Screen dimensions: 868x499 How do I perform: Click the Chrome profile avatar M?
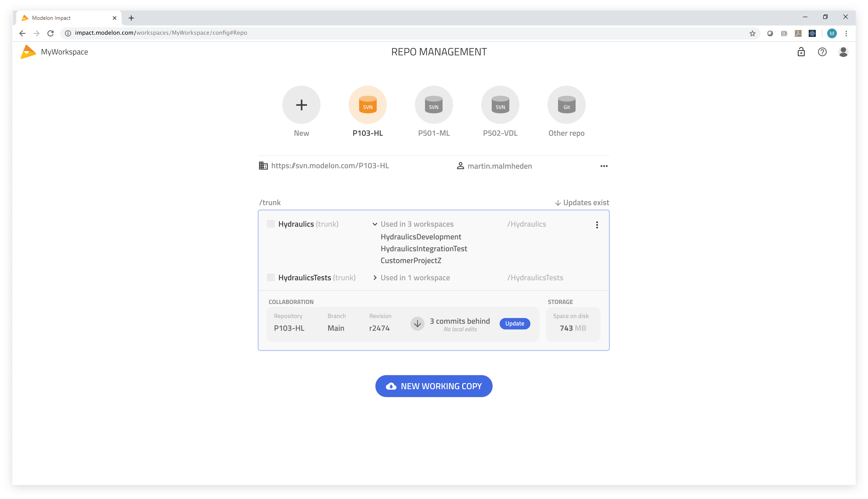point(832,33)
